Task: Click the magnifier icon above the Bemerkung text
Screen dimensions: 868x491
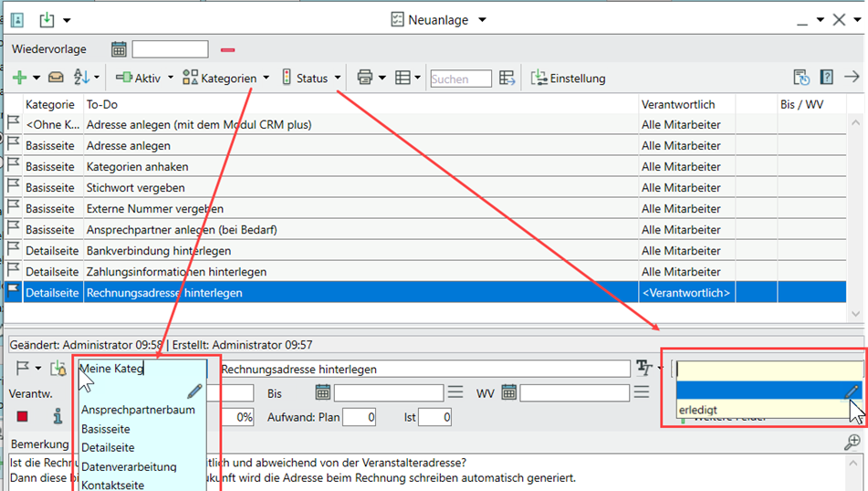Action: click(852, 442)
